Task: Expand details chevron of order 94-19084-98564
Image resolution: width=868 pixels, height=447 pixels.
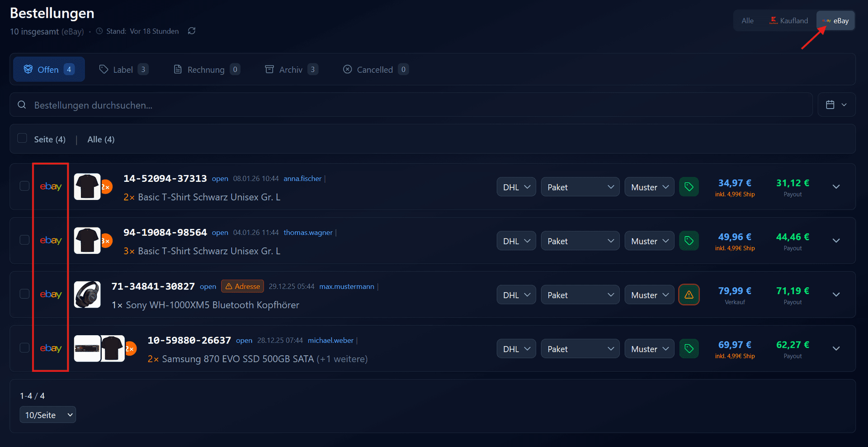Action: point(836,240)
